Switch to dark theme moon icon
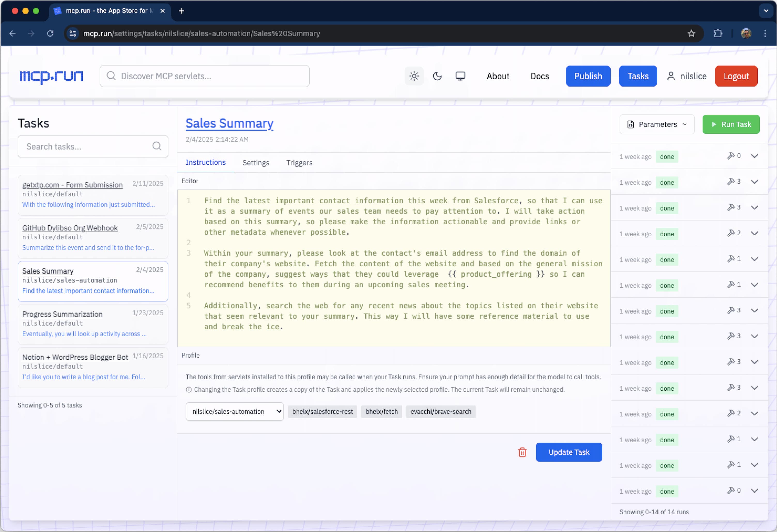777x532 pixels. [x=437, y=76]
